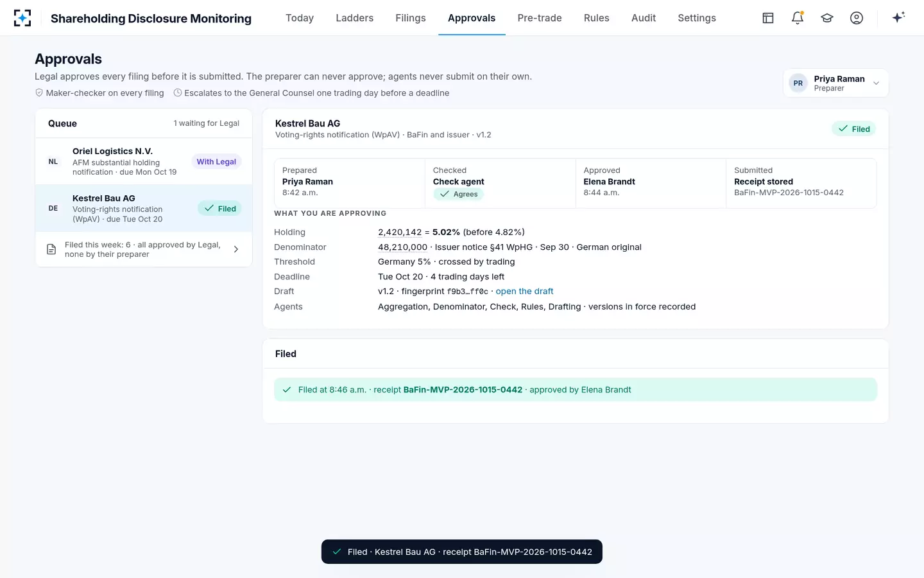Open the AI sparkle assistant icon
Viewport: 924px width, 578px height.
tap(898, 17)
